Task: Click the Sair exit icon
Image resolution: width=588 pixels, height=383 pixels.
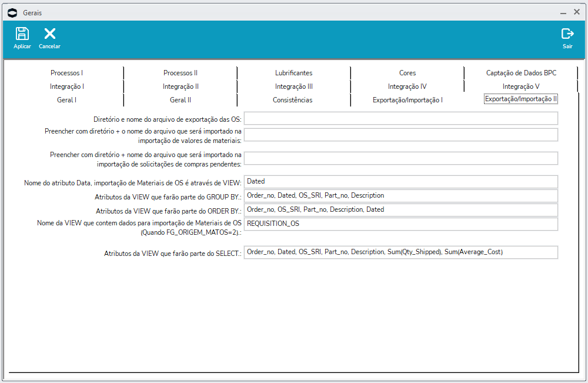Action: tap(567, 34)
